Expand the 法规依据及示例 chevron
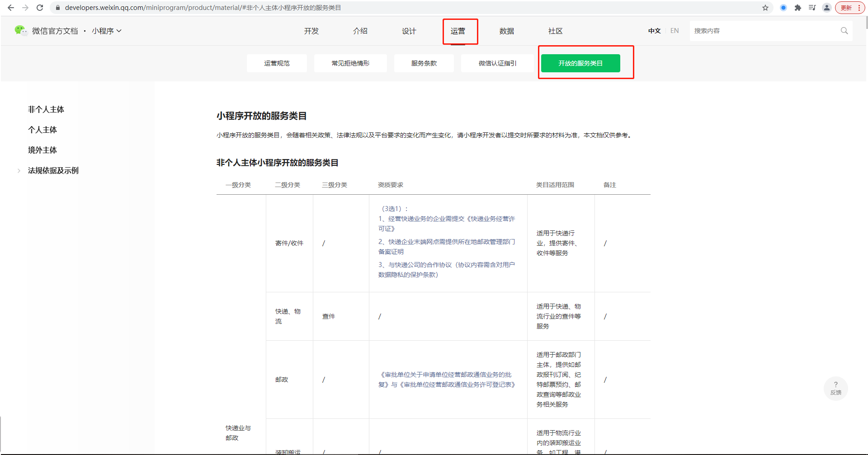This screenshot has width=868, height=455. pos(19,170)
